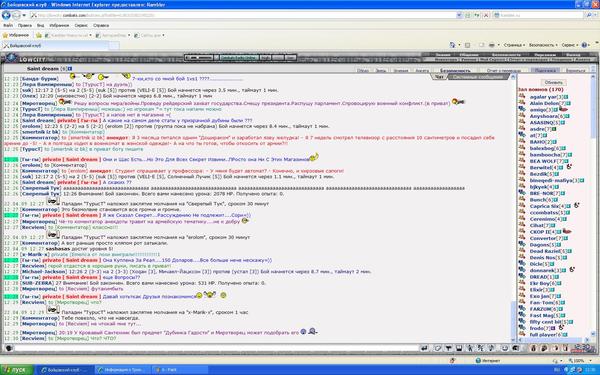The width and height of the screenshot is (600, 375).
Task: Open the Windows Пуск start button
Action: tap(16, 370)
